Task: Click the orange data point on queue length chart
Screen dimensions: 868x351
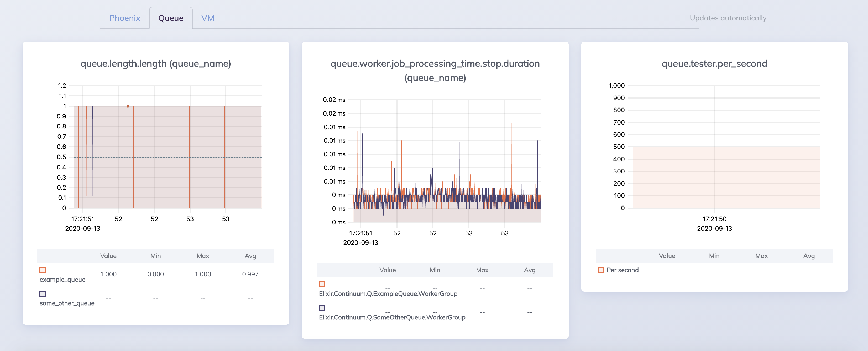Action: [128, 106]
